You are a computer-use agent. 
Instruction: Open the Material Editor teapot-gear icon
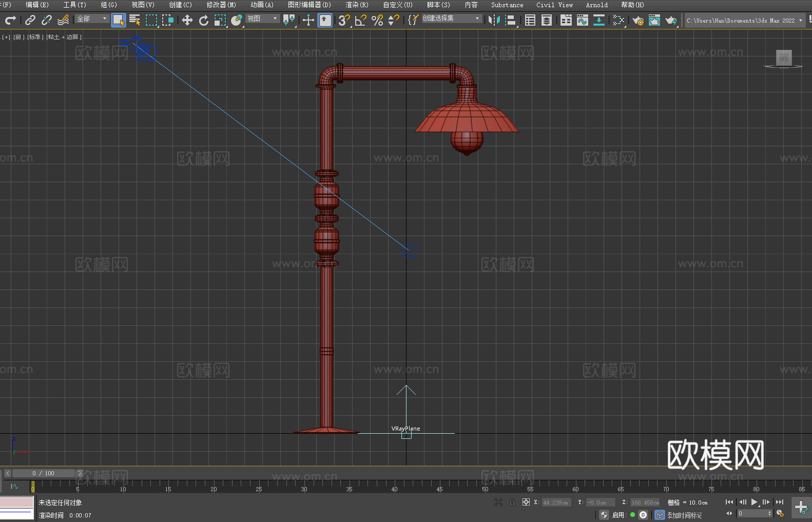point(637,20)
